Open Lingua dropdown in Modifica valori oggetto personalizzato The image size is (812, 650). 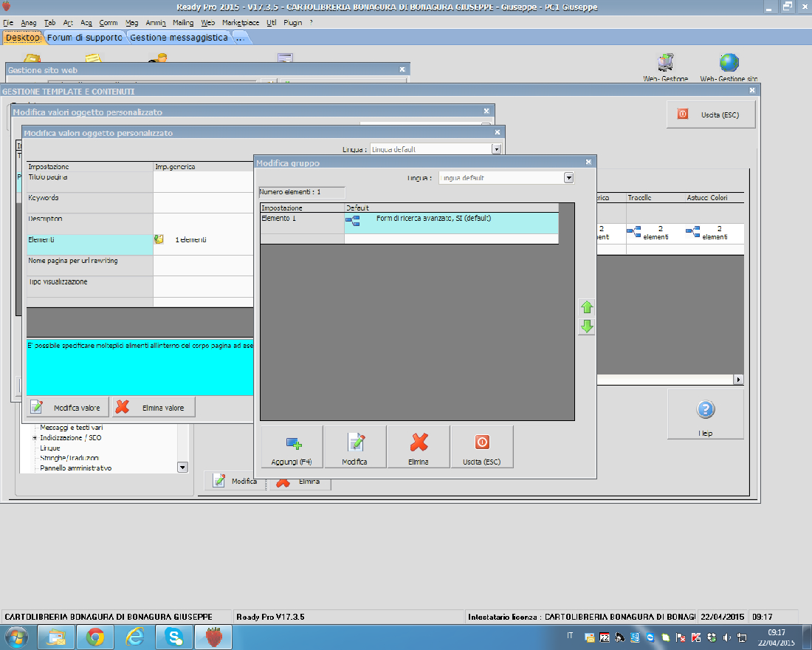coord(496,149)
